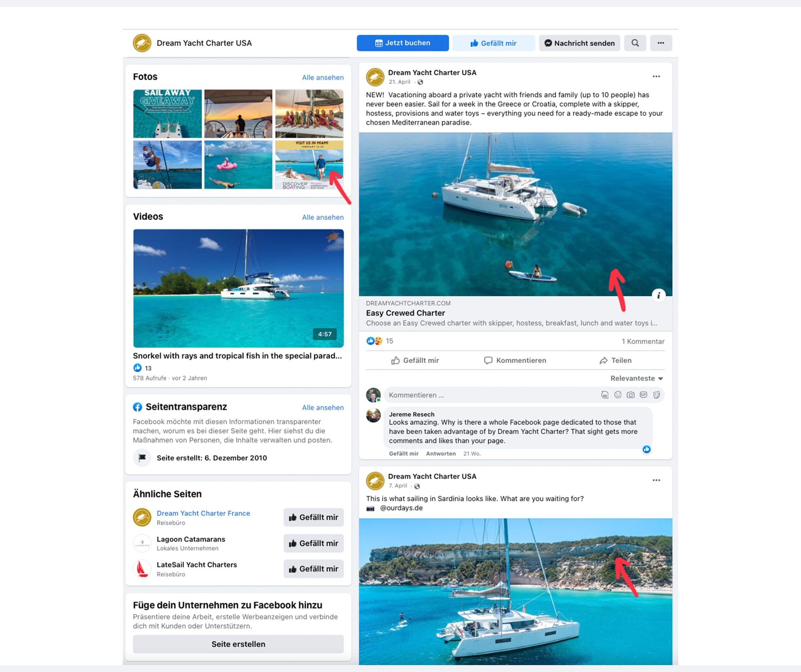Click the sticker icon in comment box

click(x=656, y=395)
